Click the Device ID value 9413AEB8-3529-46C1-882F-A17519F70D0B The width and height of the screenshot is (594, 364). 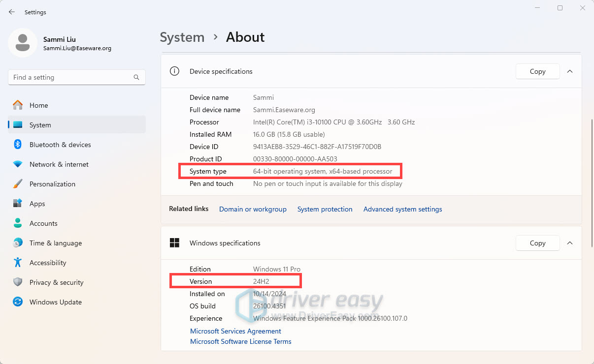[x=317, y=147]
